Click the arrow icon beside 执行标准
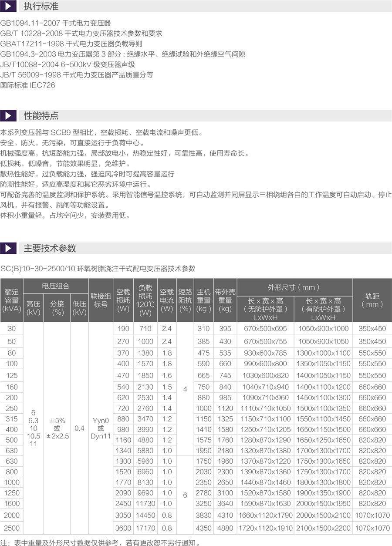 pos(8,7)
